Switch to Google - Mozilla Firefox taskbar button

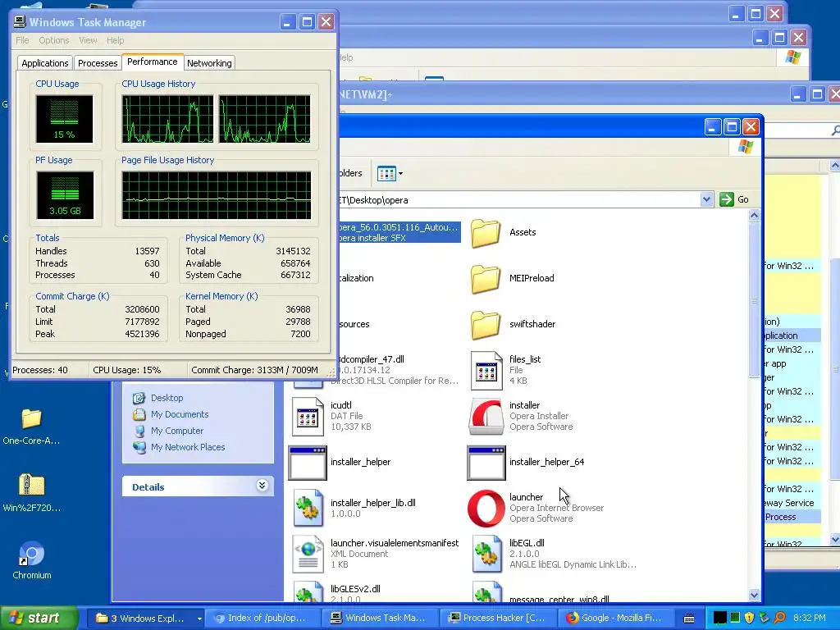click(x=616, y=619)
